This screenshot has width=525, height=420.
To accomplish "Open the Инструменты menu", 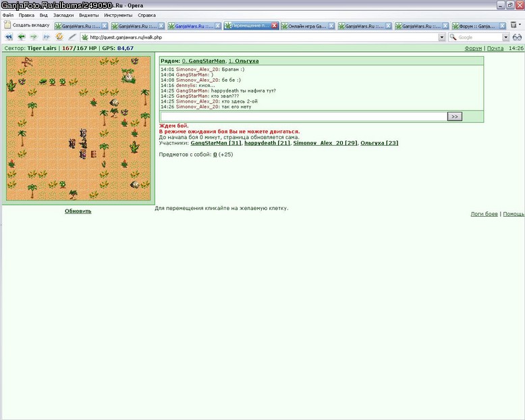I will pos(118,15).
